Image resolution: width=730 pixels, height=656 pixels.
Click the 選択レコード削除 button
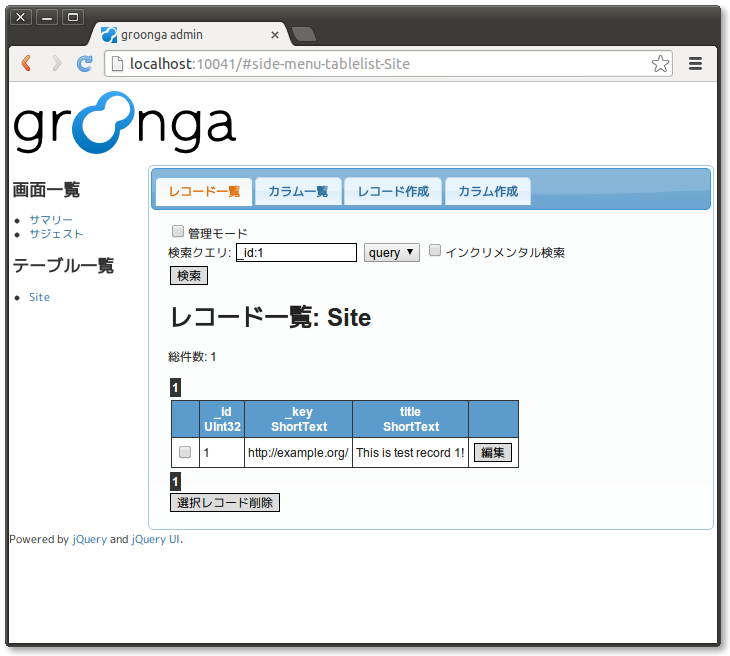(225, 502)
